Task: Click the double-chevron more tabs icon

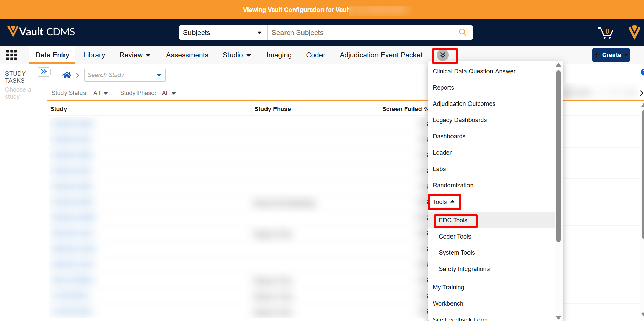Action: 443,55
